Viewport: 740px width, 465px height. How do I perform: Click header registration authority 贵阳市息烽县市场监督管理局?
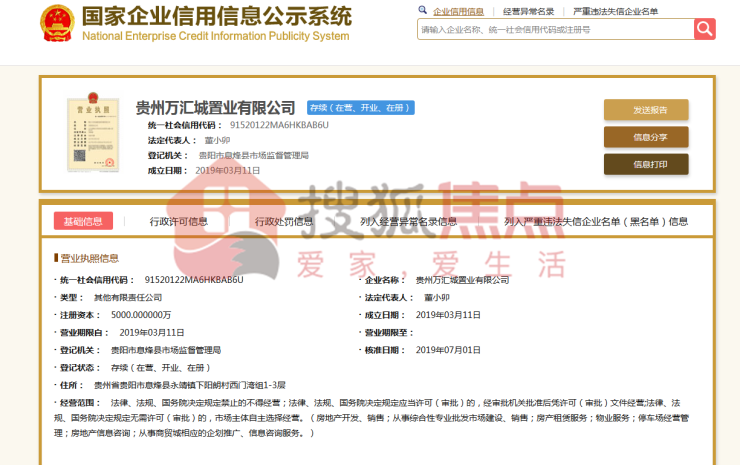tap(253, 155)
